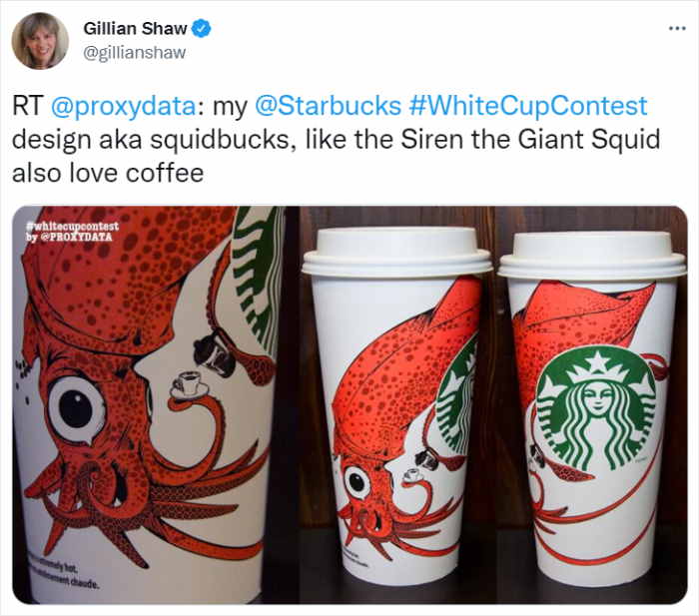Click the white lid of the right cup
Image resolution: width=699 pixels, height=616 pixels.
click(592, 254)
